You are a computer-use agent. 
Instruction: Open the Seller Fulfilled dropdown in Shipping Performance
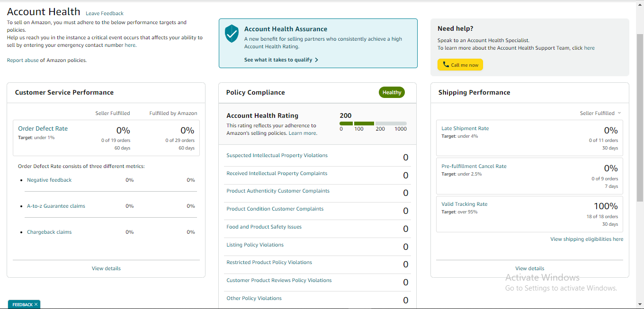[600, 113]
